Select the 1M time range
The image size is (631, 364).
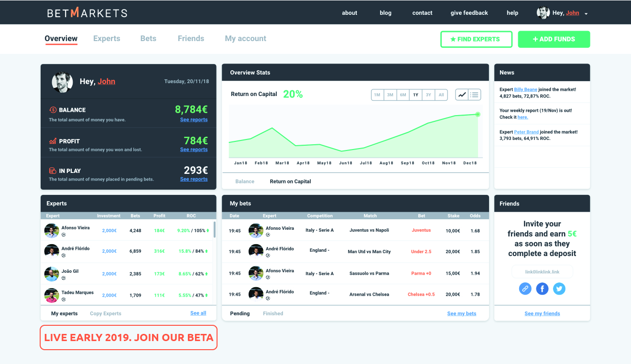coord(377,95)
